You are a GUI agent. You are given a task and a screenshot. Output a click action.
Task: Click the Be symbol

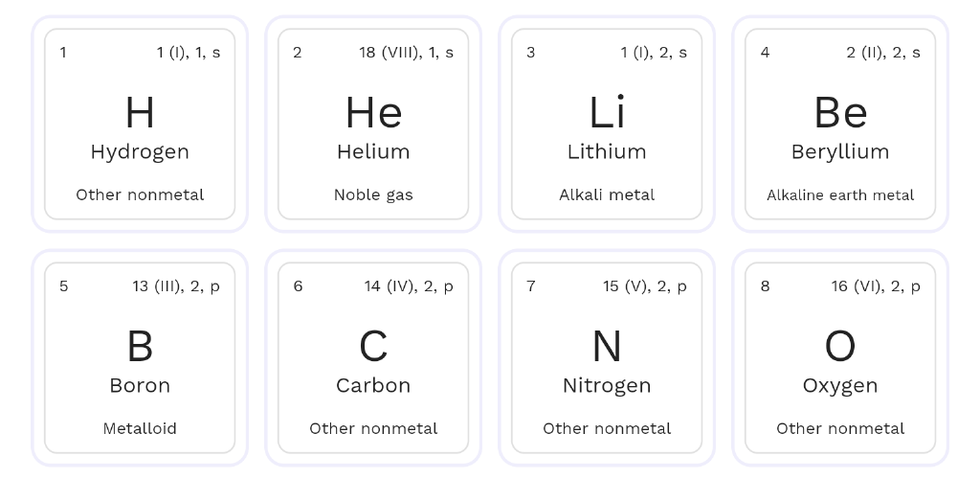tap(840, 112)
